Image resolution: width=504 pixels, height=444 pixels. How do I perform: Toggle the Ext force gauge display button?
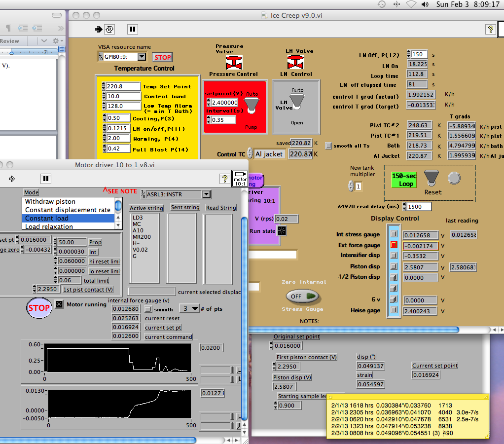[394, 245]
